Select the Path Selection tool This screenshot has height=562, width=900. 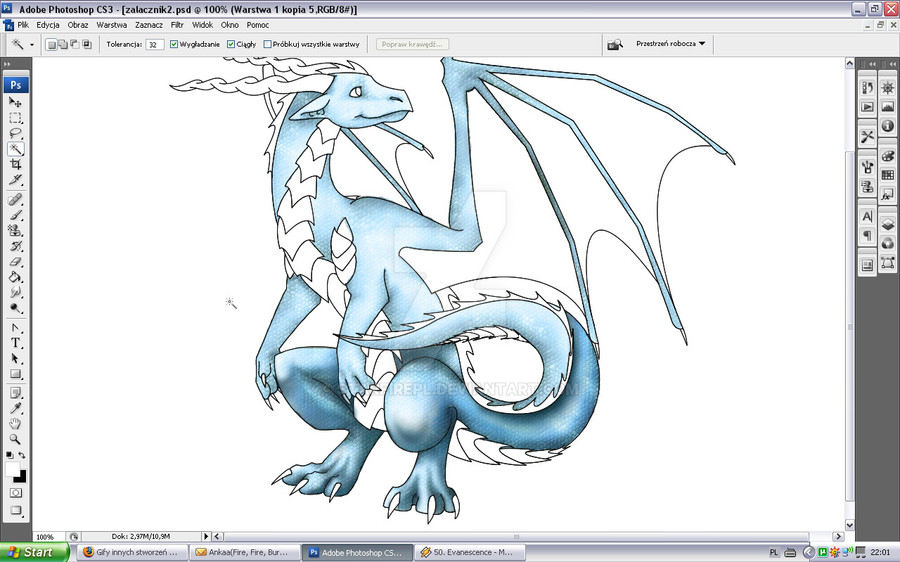[15, 359]
